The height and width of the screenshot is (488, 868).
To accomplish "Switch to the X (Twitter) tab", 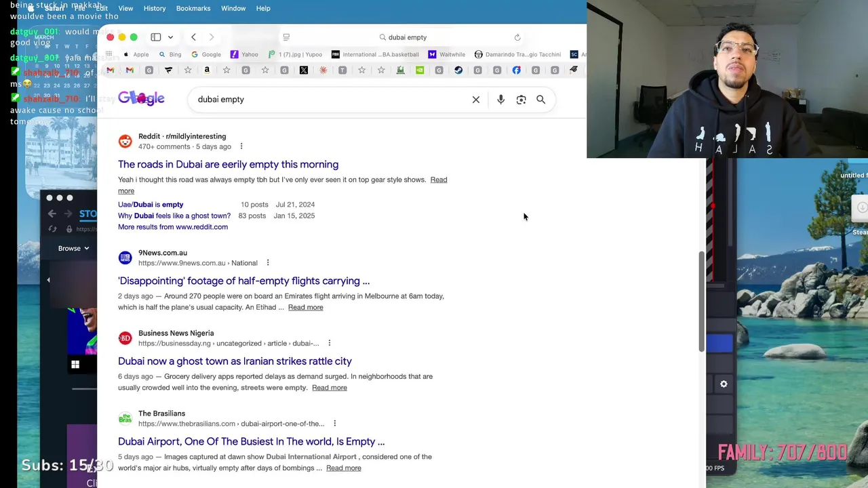I will (x=304, y=70).
